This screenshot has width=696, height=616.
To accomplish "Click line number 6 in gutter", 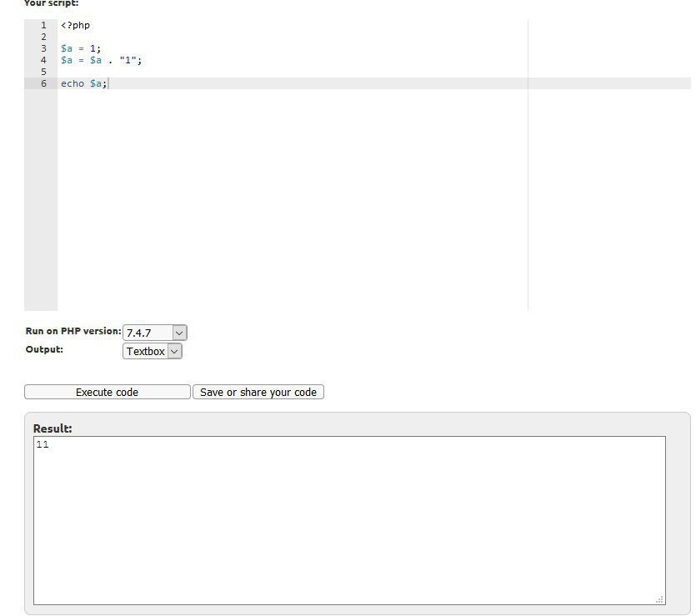I will [43, 83].
